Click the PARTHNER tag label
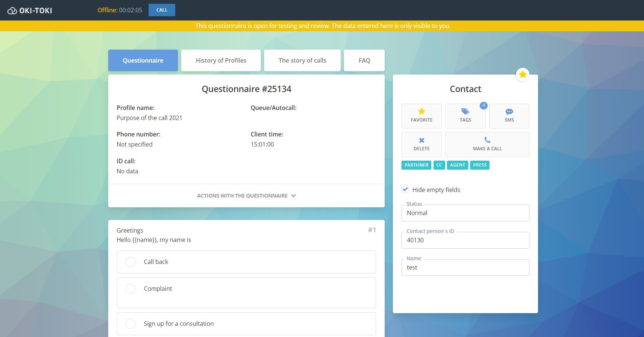Image resolution: width=644 pixels, height=337 pixels. pos(416,165)
